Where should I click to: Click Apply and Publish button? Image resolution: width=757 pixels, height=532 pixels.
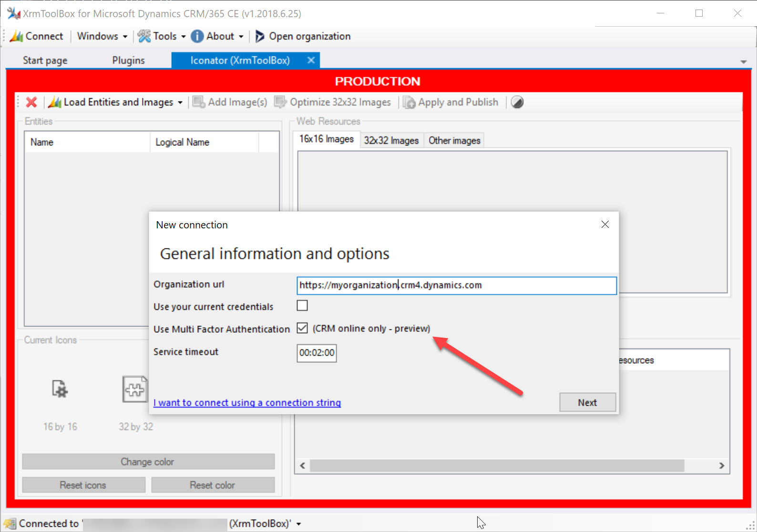(x=451, y=102)
